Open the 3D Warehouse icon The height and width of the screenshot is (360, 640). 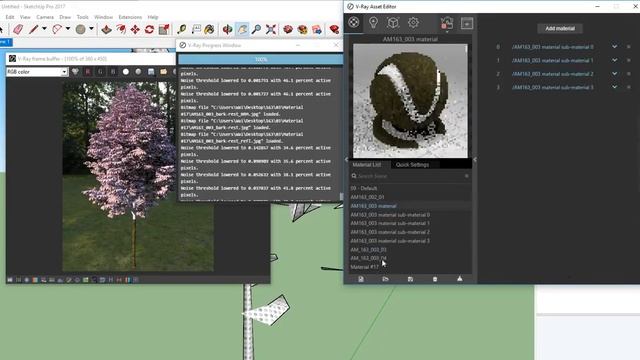click(x=288, y=29)
